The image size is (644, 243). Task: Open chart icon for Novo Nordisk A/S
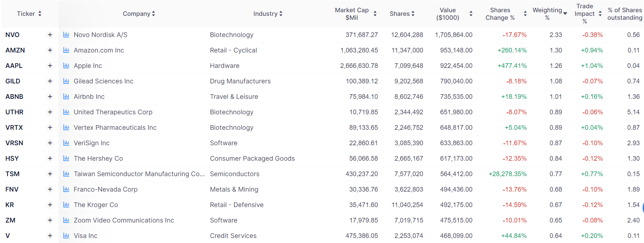point(66,35)
